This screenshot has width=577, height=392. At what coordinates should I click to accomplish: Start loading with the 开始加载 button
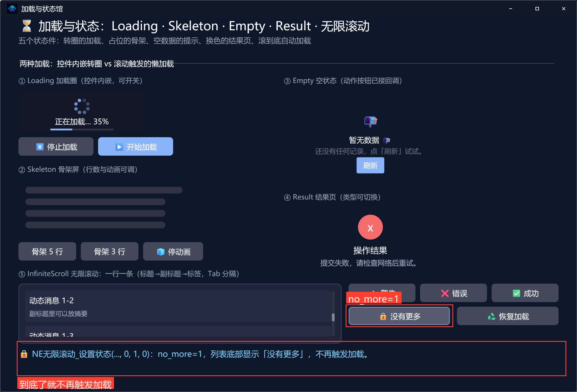(x=136, y=147)
